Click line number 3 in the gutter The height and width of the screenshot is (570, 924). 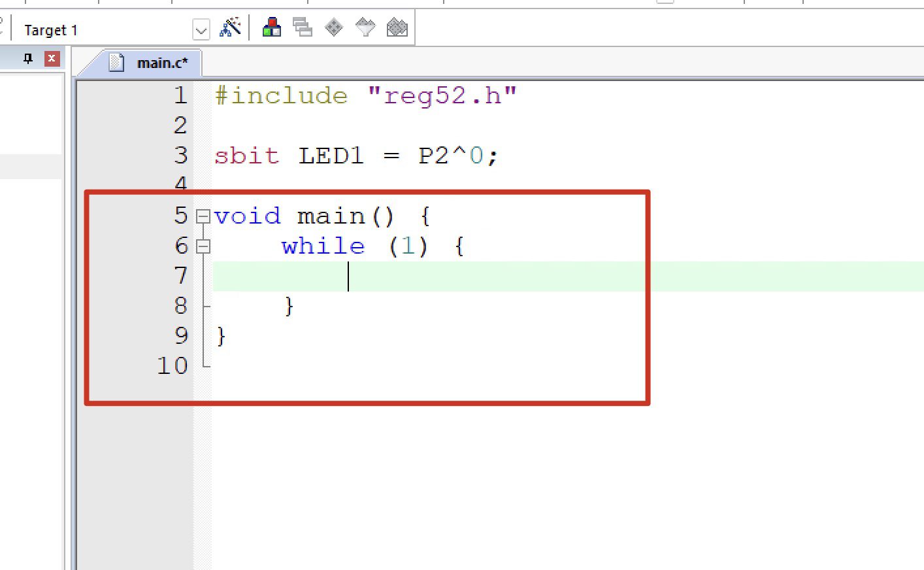click(181, 156)
